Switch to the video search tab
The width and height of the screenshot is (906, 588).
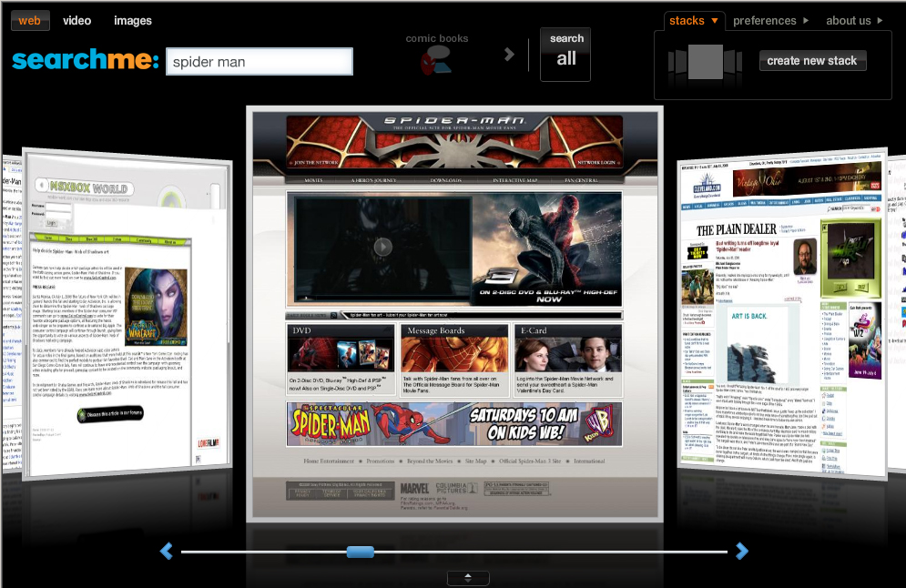[76, 21]
